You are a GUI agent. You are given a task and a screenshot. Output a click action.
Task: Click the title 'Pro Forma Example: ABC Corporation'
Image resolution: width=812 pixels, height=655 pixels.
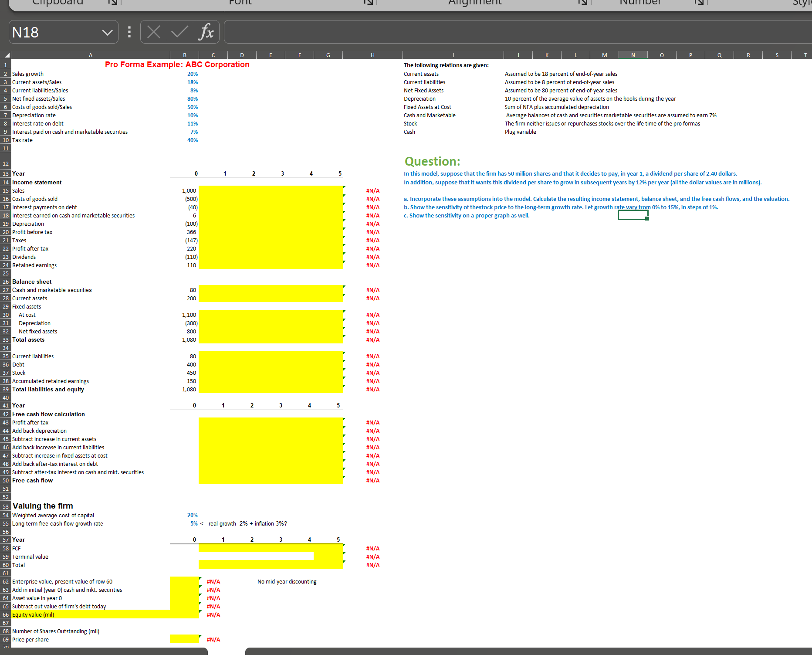pos(177,64)
